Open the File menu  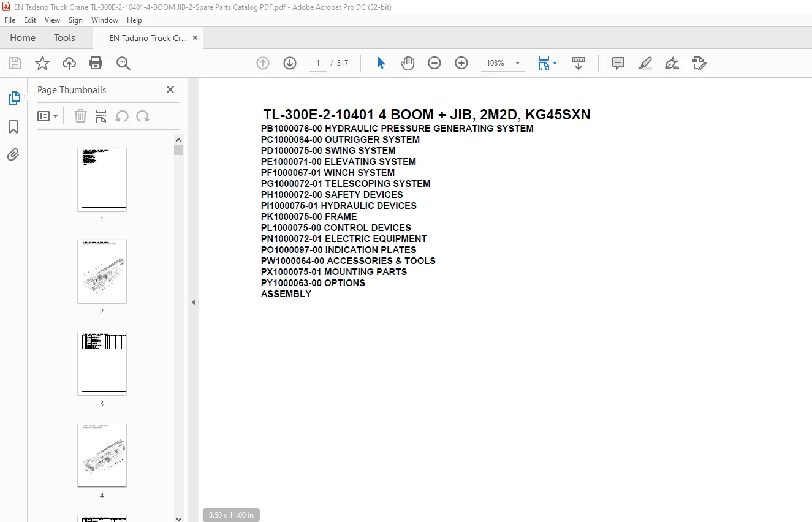click(10, 20)
